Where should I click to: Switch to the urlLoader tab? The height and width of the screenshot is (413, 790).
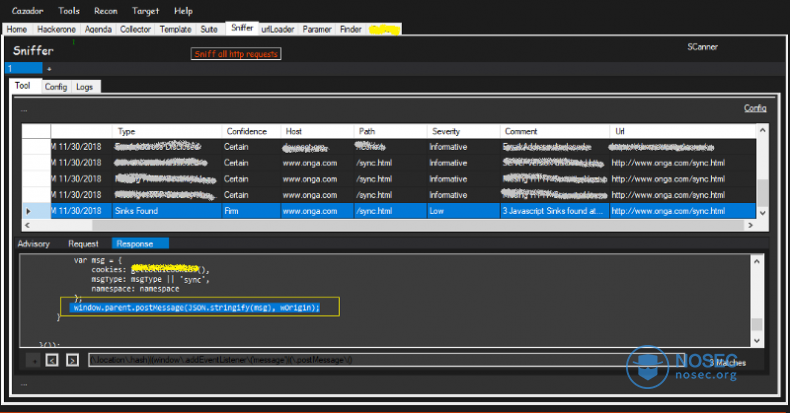click(278, 29)
